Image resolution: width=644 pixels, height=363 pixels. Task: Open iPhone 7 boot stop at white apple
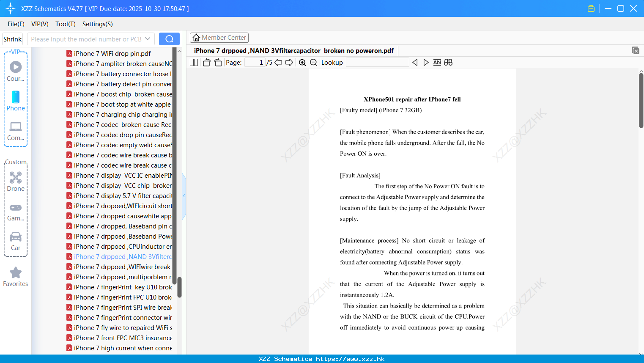(x=119, y=104)
